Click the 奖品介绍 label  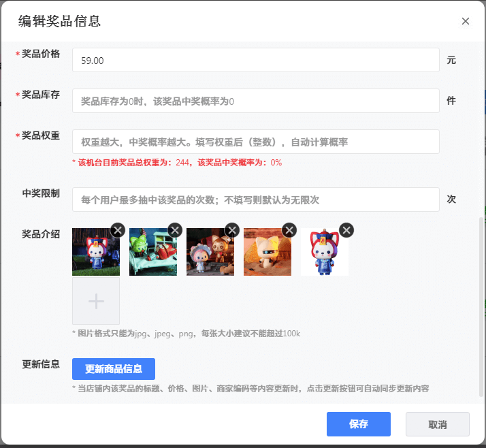(x=41, y=234)
